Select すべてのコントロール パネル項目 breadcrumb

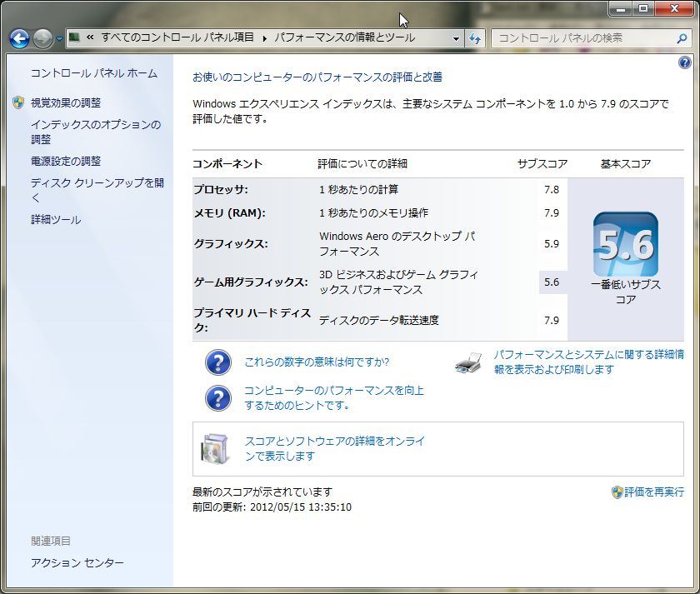pyautogui.click(x=177, y=37)
